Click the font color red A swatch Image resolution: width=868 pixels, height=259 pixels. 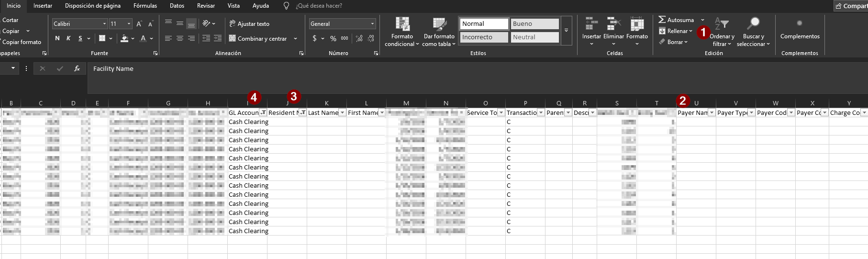[x=143, y=38]
